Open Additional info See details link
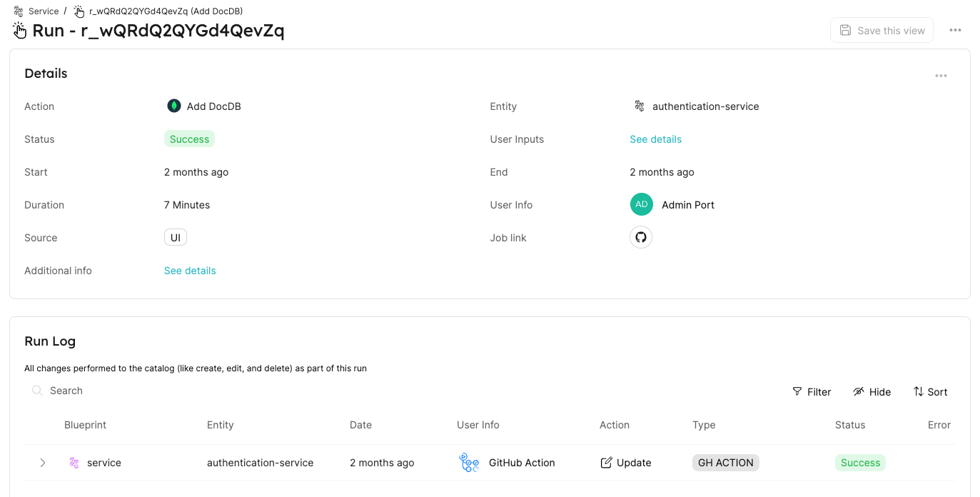 tap(190, 271)
